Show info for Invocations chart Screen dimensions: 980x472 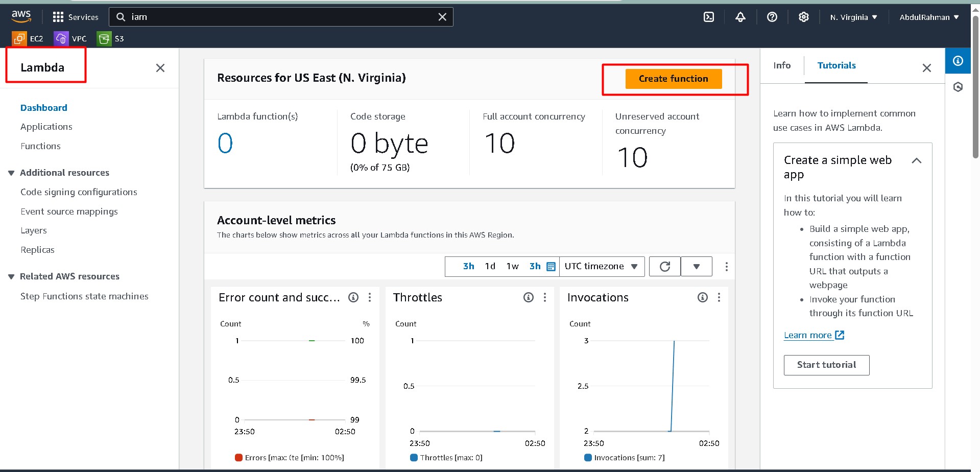tap(703, 297)
